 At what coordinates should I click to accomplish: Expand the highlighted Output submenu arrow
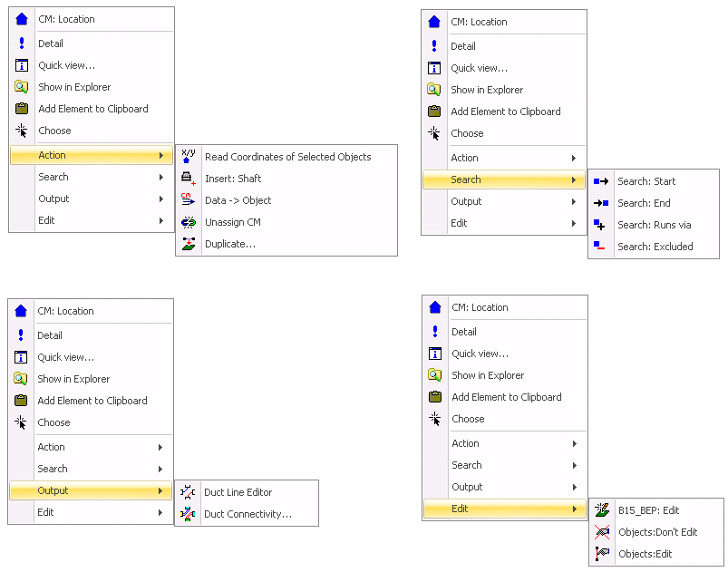coord(160,491)
